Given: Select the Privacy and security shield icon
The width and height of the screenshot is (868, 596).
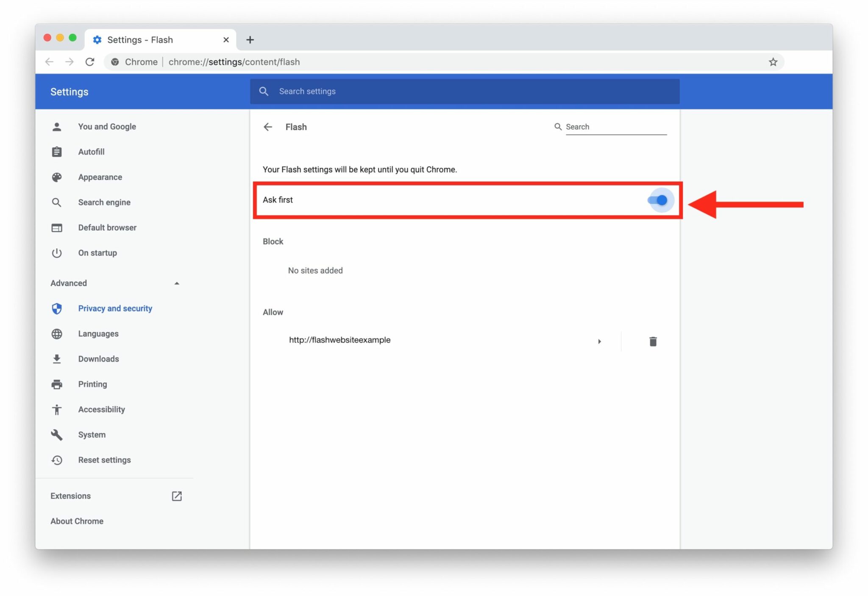Looking at the screenshot, I should click(57, 308).
